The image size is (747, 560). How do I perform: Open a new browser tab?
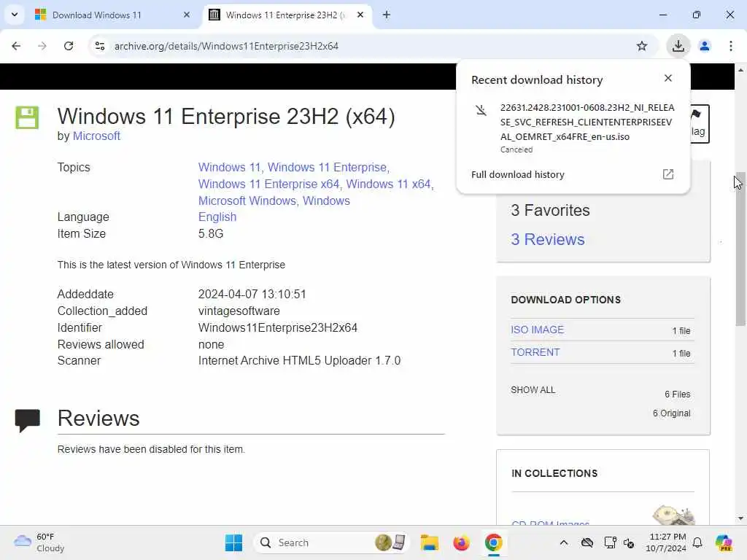pyautogui.click(x=387, y=15)
